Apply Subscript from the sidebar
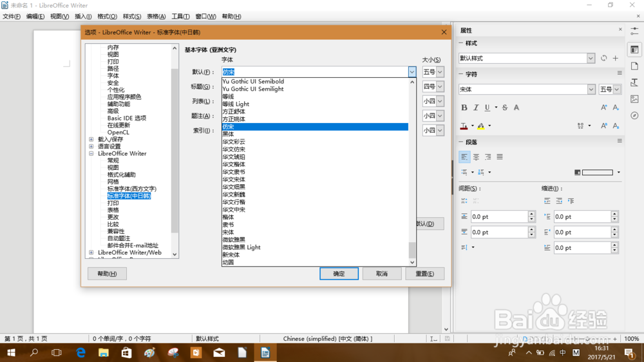 [616, 126]
